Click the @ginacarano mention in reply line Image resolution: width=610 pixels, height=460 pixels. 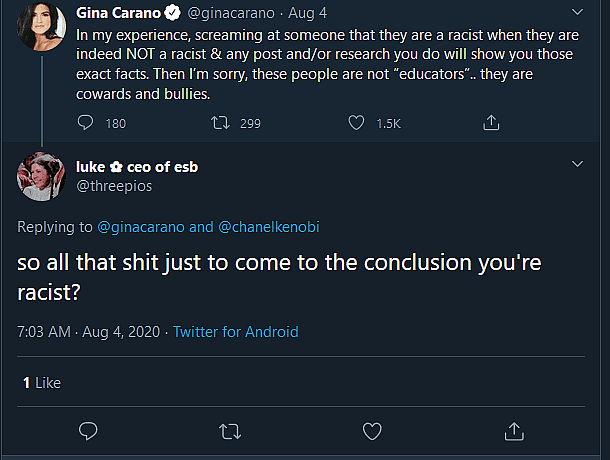142,227
